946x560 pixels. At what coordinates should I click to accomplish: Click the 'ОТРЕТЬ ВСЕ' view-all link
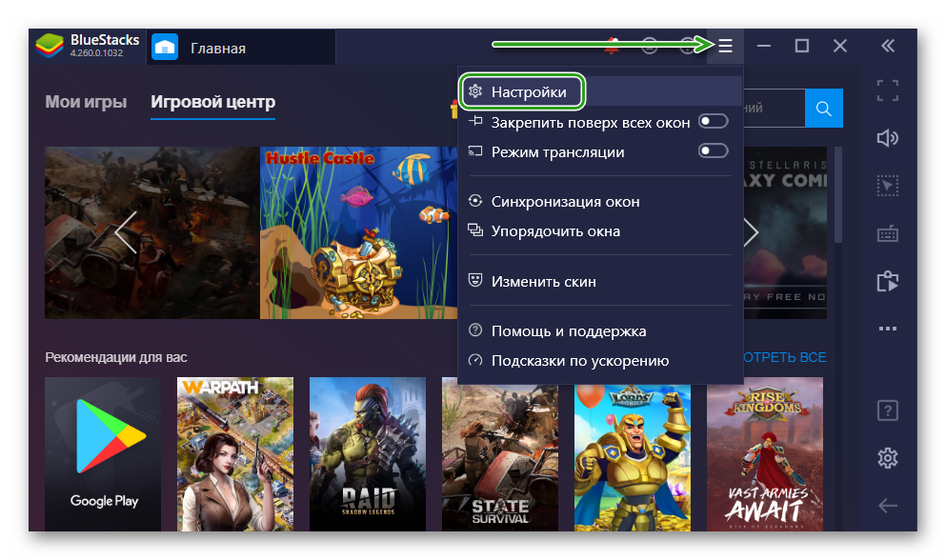click(785, 357)
